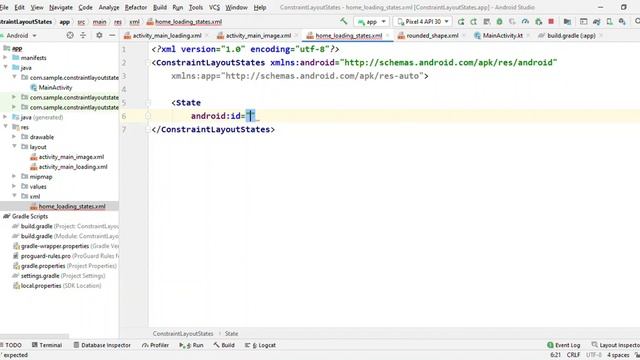Expand the java (generated) folder
The height and width of the screenshot is (360, 640).
coord(5,117)
